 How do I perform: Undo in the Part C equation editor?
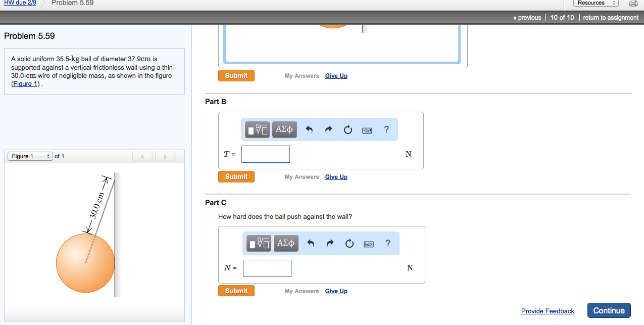click(311, 243)
